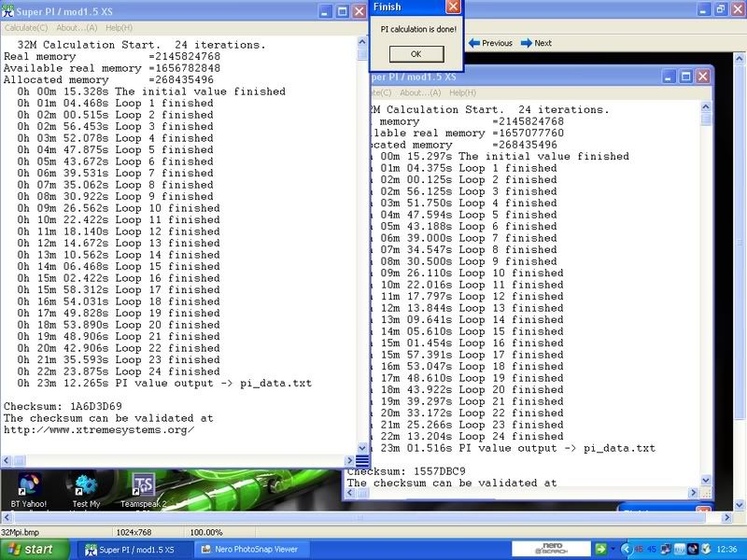Click OK in the Finish dialog

pyautogui.click(x=416, y=54)
